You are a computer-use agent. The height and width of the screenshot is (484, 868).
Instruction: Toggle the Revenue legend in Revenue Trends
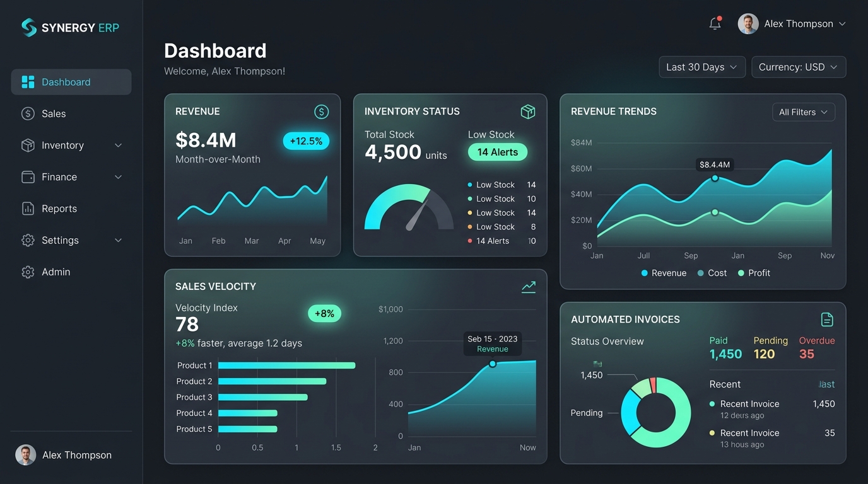664,273
